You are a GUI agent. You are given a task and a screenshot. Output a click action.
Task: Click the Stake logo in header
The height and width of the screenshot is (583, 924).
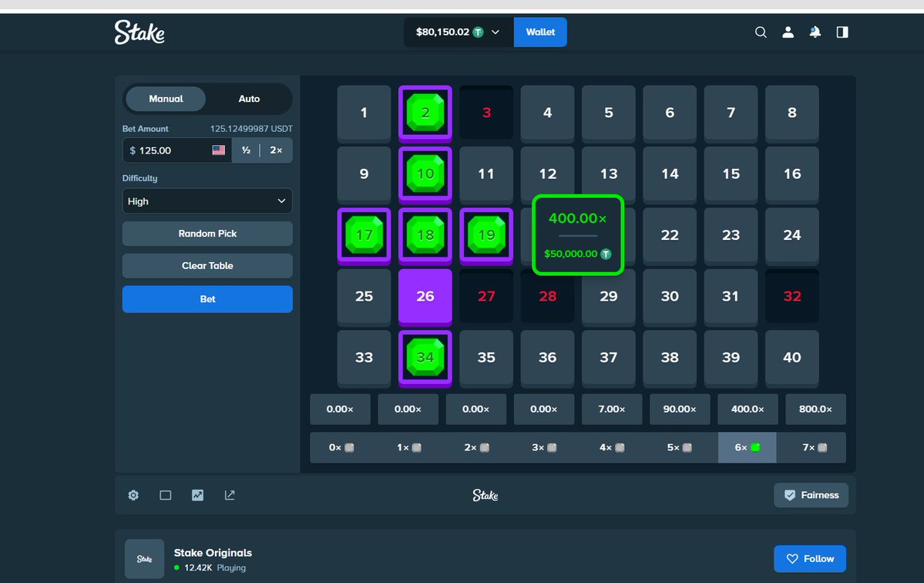pos(139,32)
